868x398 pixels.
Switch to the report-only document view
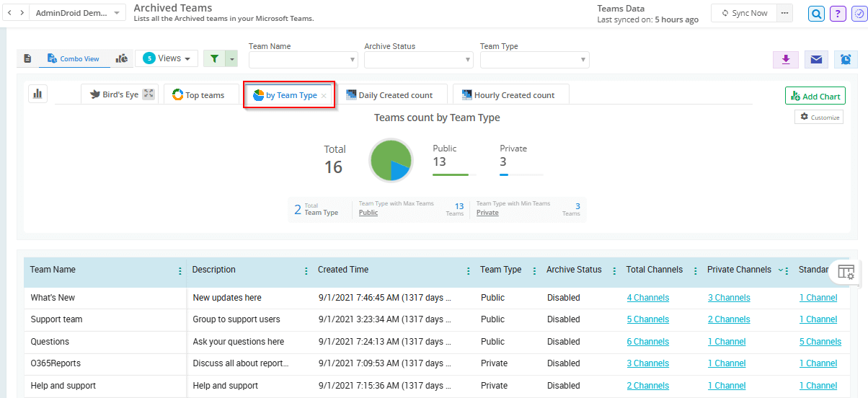(27, 58)
